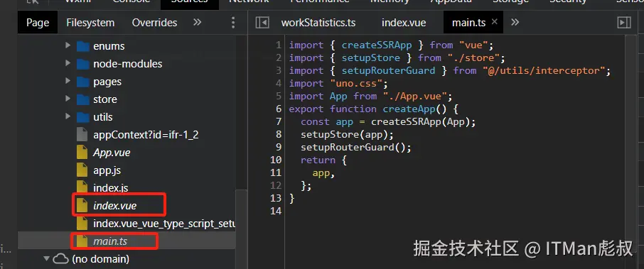Viewport: 644px width, 269px height.
Task: Collapse the (no domain) tree arrow
Action: click(x=46, y=259)
